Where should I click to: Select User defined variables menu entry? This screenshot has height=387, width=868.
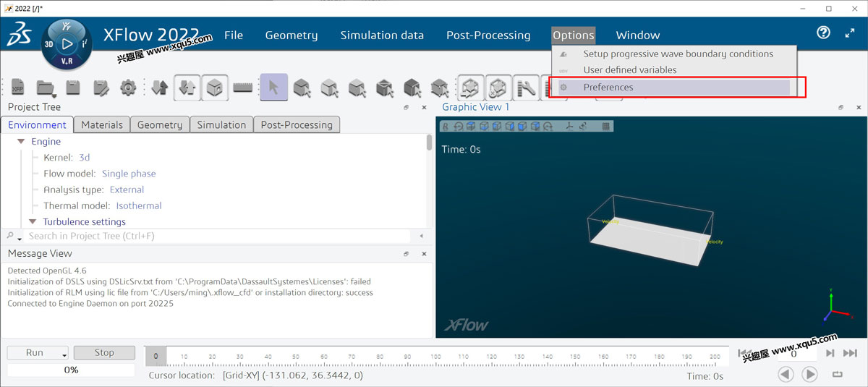tap(629, 70)
